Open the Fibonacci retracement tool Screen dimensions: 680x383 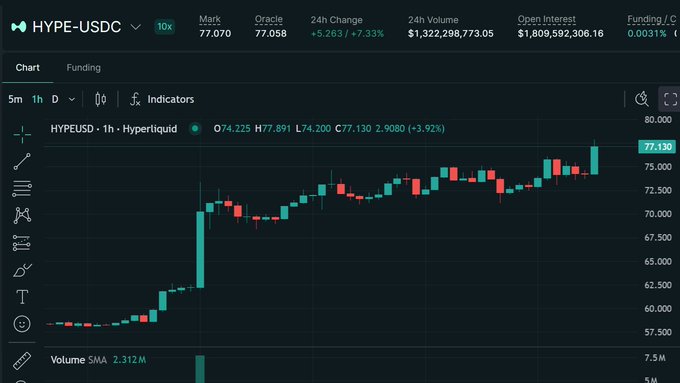pyautogui.click(x=22, y=189)
